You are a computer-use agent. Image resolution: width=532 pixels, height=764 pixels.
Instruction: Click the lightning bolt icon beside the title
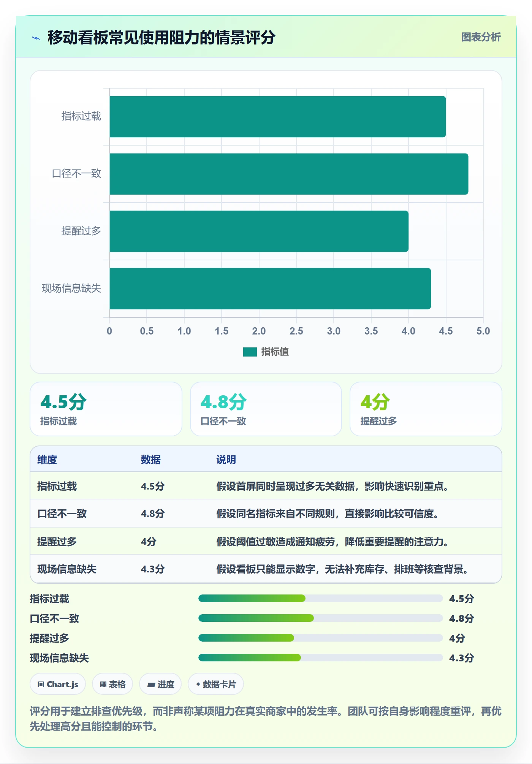pos(36,38)
